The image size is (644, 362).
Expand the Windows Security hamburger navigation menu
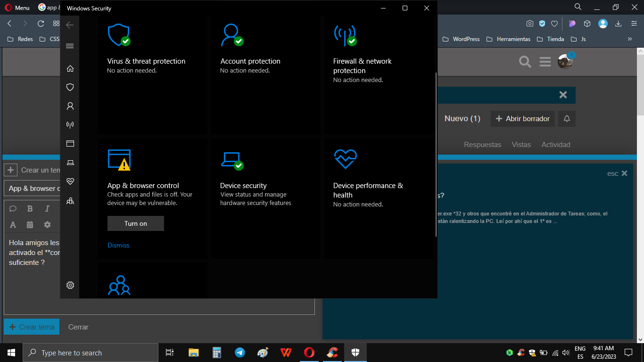(70, 46)
